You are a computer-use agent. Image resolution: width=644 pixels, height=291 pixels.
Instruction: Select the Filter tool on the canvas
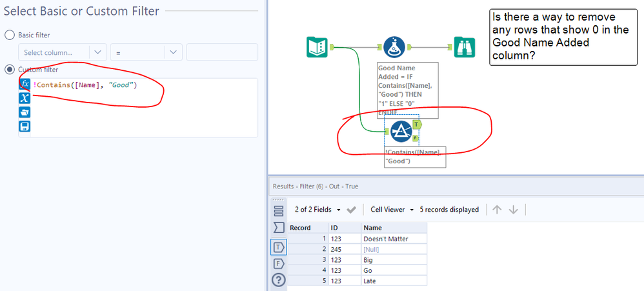tap(401, 132)
